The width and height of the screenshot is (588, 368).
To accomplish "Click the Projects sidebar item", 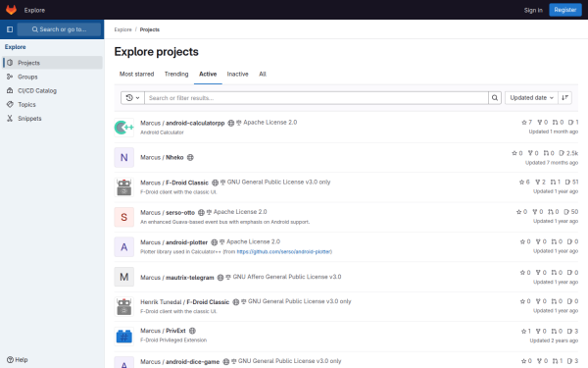I will pos(53,63).
